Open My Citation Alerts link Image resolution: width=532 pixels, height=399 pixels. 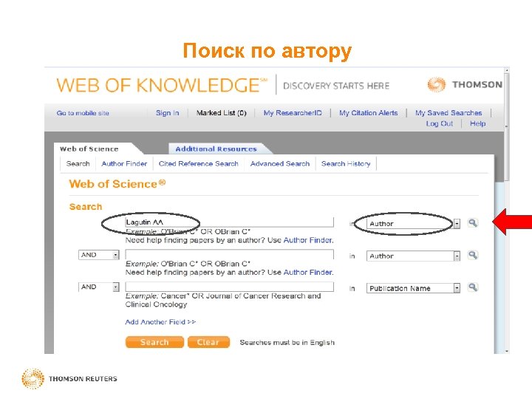[x=369, y=113]
